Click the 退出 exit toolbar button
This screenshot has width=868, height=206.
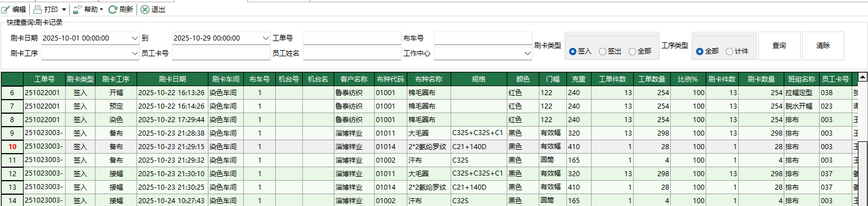point(153,9)
